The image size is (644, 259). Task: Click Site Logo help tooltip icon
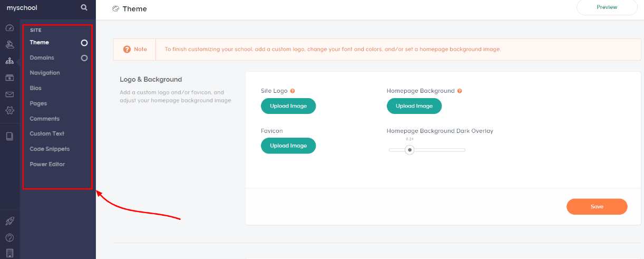pos(292,91)
